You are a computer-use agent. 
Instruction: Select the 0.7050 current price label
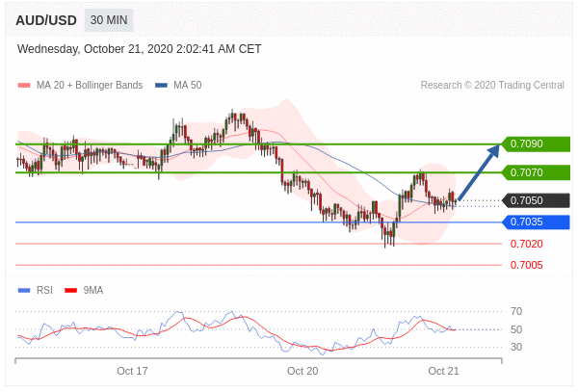tap(536, 200)
